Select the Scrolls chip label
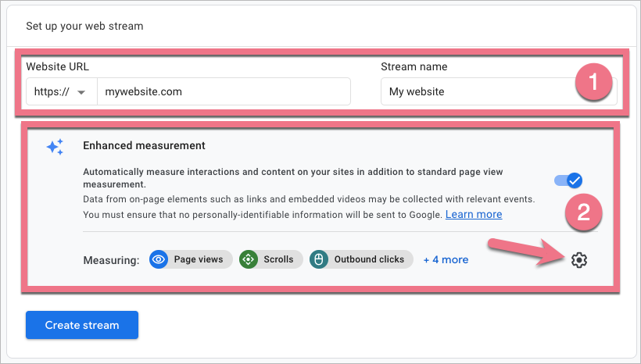Viewport: 641px width, 364px height. click(278, 259)
